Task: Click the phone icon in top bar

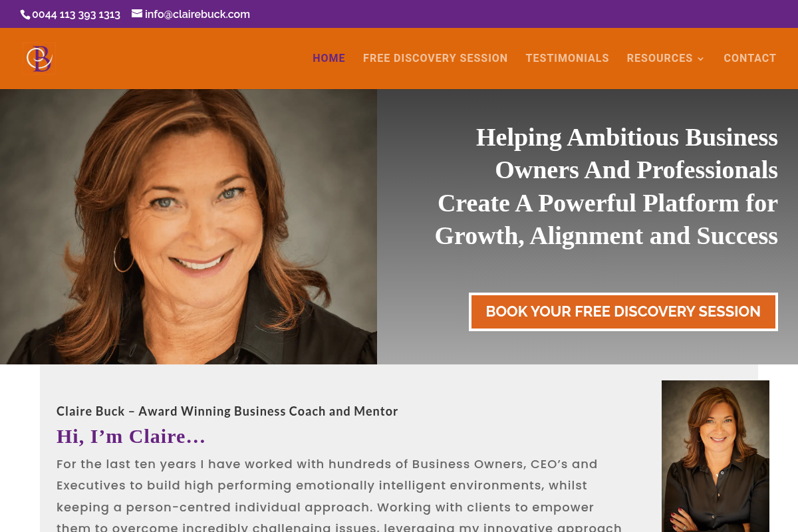Action: point(25,14)
